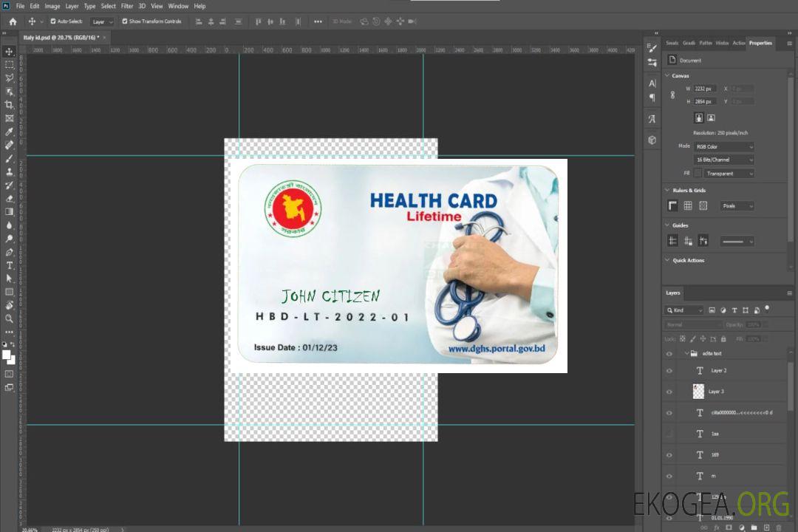
Task: Toggle the grid icon in Rulers & Grids
Action: 688,205
